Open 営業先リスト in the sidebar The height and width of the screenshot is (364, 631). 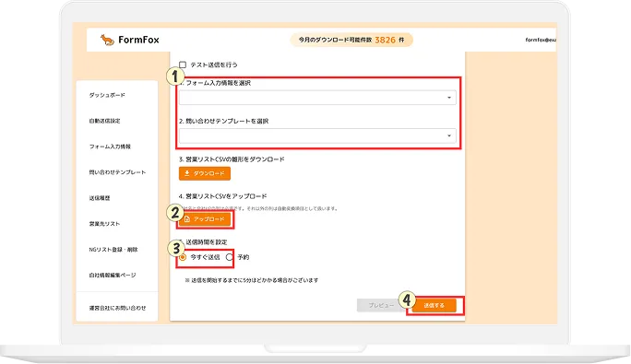tap(104, 224)
